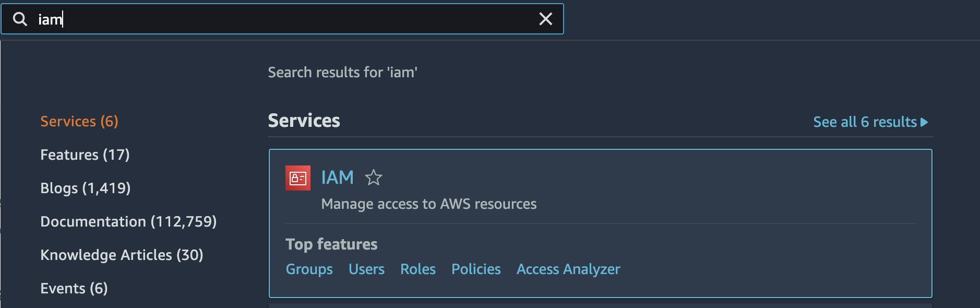The image size is (980, 308).
Task: Open IAM Users
Action: 366,269
